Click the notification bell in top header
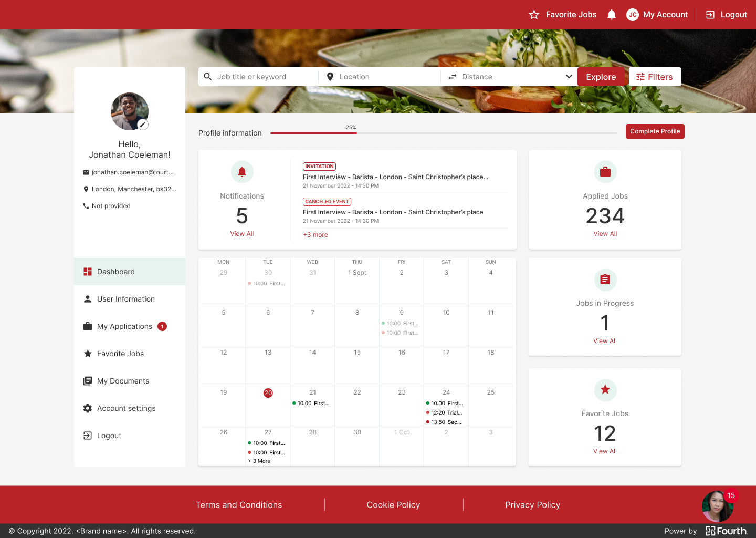This screenshot has height=538, width=756. [611, 15]
